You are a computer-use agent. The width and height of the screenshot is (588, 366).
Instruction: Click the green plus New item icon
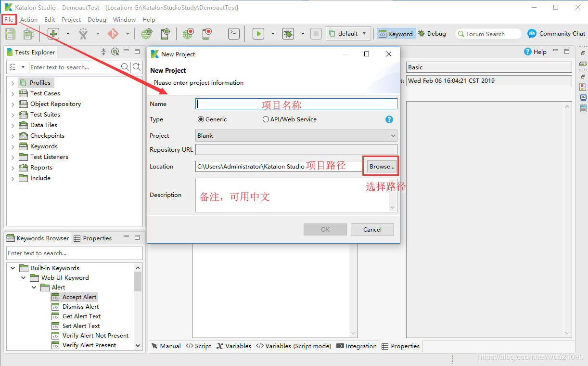coord(53,34)
